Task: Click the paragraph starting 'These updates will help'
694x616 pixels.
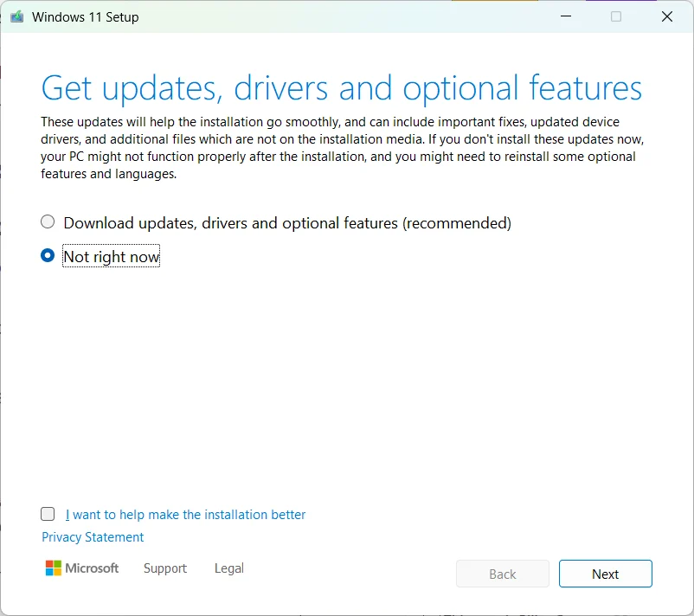Action: tap(342, 148)
